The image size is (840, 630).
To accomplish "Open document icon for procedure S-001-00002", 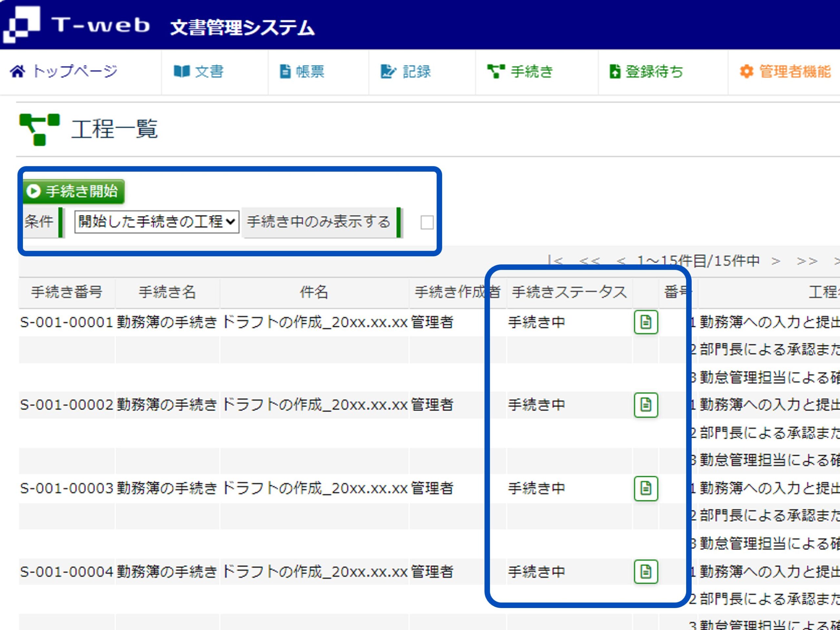I will coord(645,405).
